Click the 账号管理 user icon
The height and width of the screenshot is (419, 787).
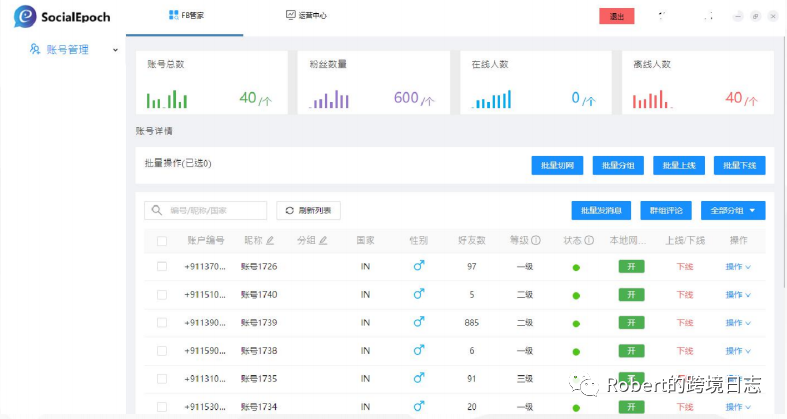point(35,49)
